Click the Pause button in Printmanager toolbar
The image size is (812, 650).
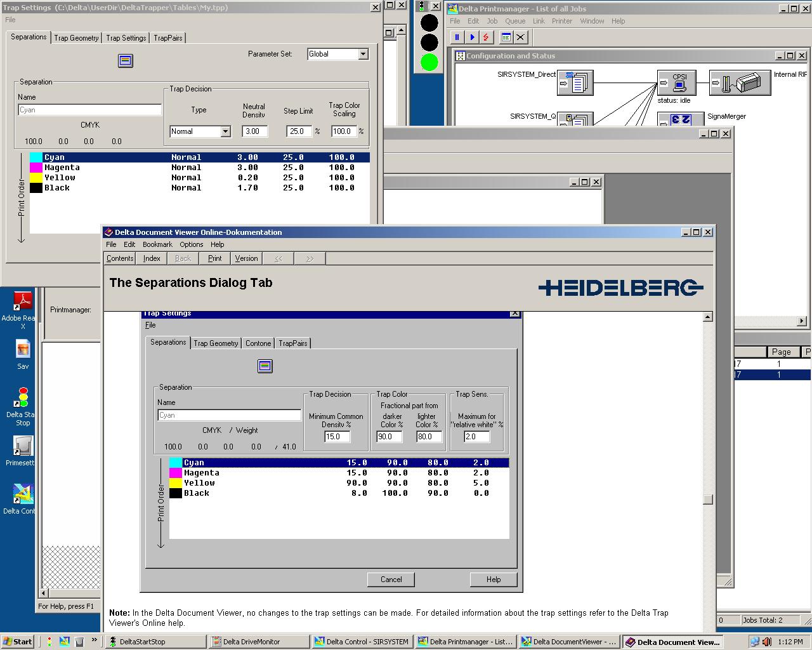457,37
